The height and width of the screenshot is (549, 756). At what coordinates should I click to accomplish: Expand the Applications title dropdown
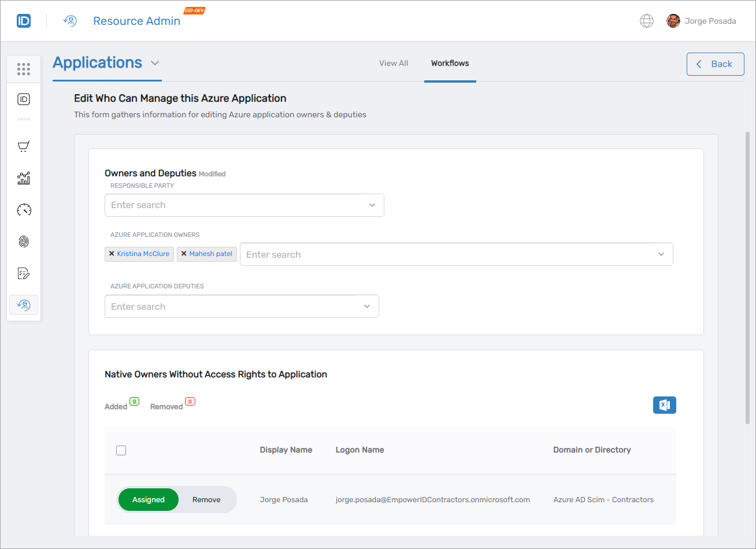(x=154, y=63)
